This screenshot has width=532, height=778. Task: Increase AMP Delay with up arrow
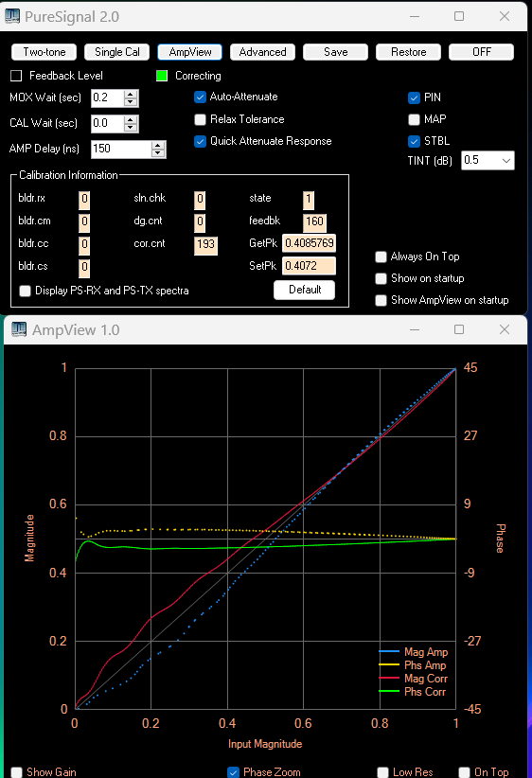pos(158,146)
